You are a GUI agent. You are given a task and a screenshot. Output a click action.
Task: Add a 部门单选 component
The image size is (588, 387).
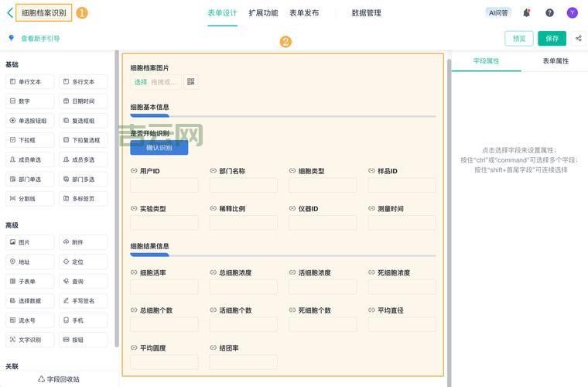click(x=29, y=180)
